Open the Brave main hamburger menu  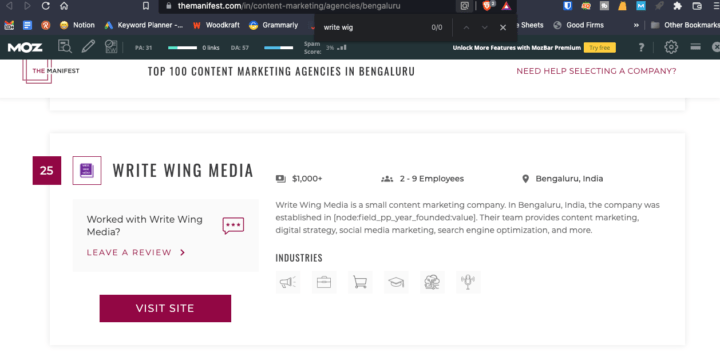pos(715,6)
